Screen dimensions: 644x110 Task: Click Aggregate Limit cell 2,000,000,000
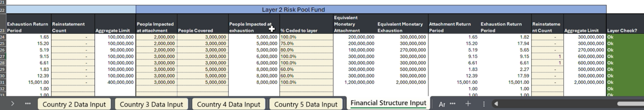[585, 82]
